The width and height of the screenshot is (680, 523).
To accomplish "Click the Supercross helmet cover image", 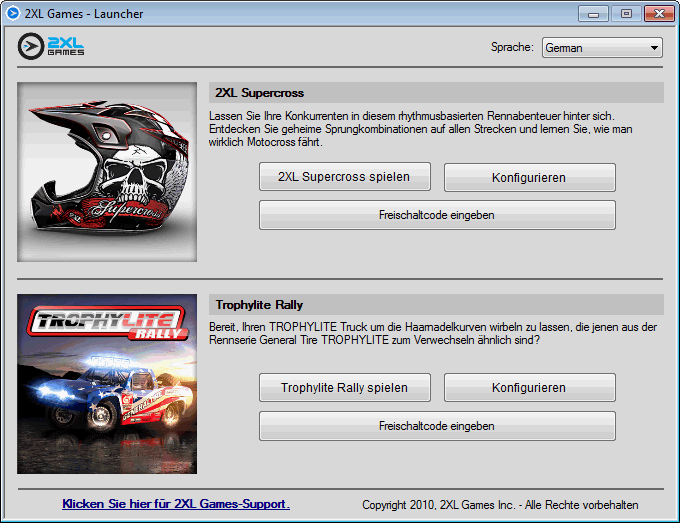I will click(107, 172).
